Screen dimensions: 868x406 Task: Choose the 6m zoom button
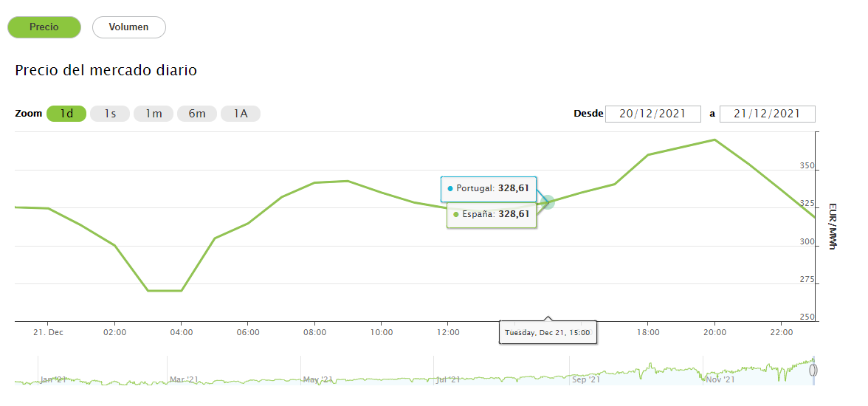pos(197,114)
